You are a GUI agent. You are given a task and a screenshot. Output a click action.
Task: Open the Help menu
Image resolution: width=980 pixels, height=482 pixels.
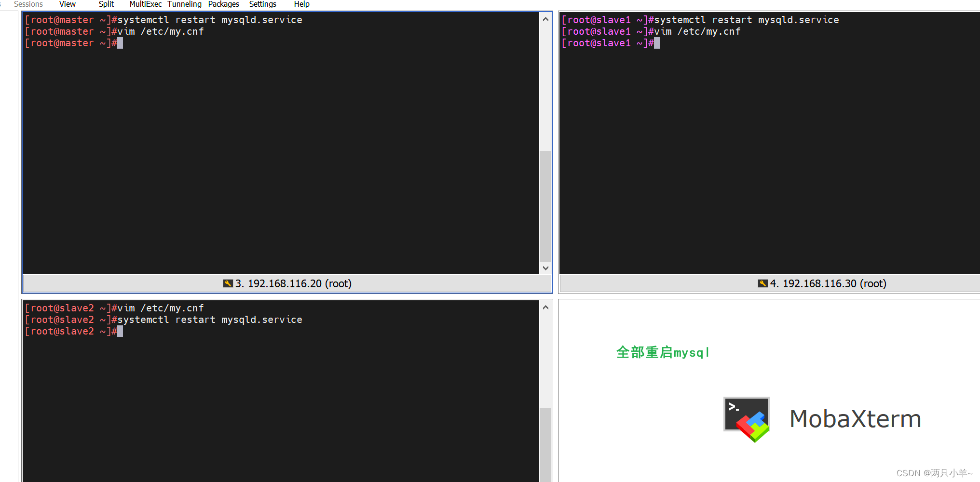(301, 4)
